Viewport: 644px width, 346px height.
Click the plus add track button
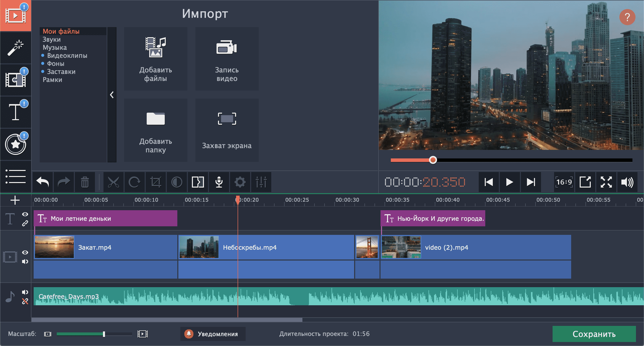[15, 200]
